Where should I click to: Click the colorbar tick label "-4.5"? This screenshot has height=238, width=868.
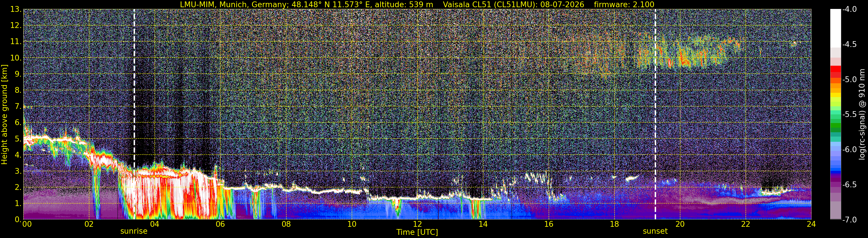pos(850,44)
